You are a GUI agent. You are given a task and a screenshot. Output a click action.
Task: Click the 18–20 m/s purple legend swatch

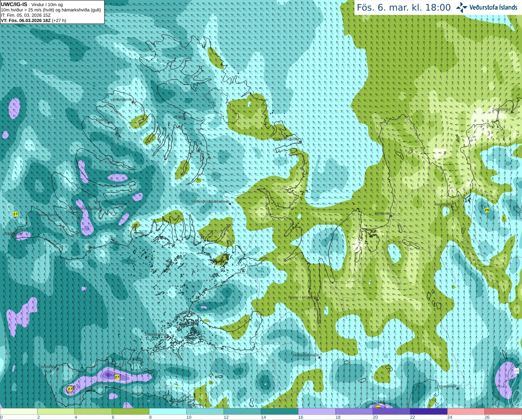tap(354, 411)
